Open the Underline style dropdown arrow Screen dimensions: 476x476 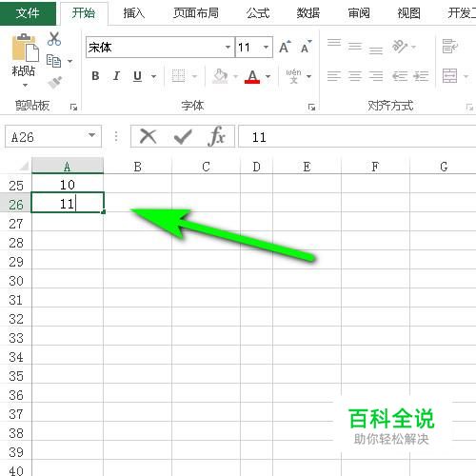click(x=153, y=76)
